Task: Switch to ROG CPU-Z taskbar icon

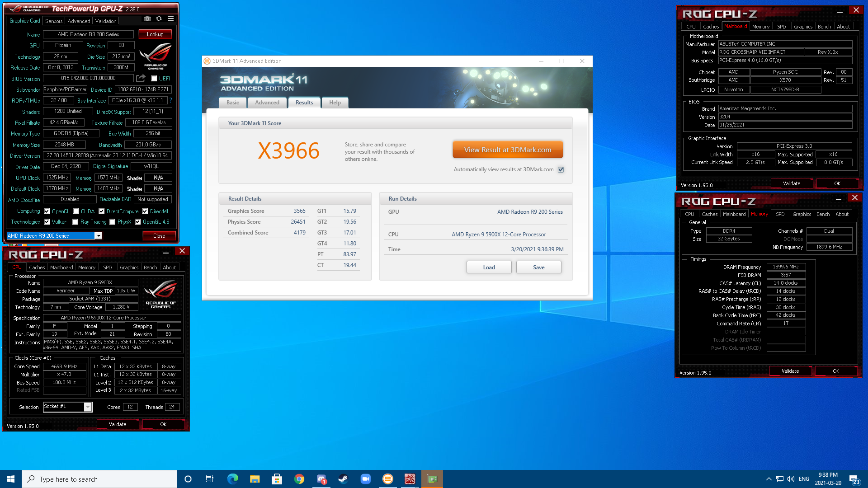Action: (410, 479)
